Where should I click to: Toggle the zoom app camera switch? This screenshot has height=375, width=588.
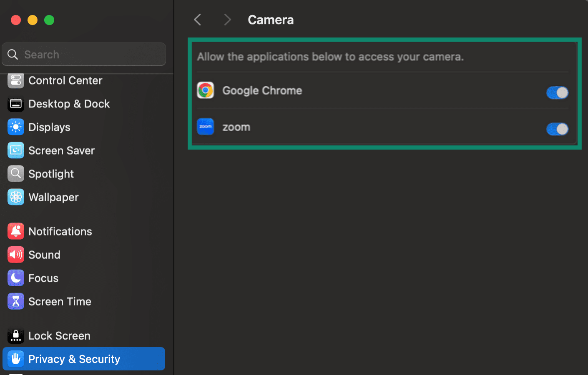click(557, 129)
